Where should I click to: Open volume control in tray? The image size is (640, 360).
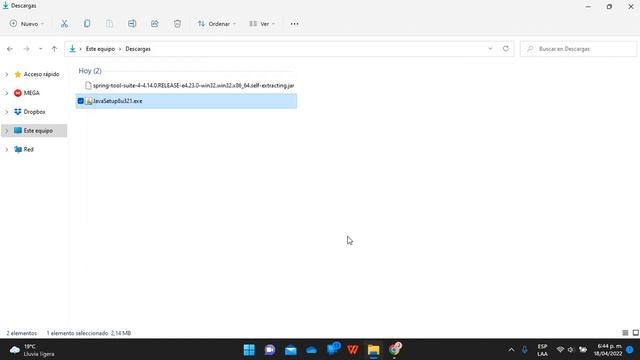[571, 350]
